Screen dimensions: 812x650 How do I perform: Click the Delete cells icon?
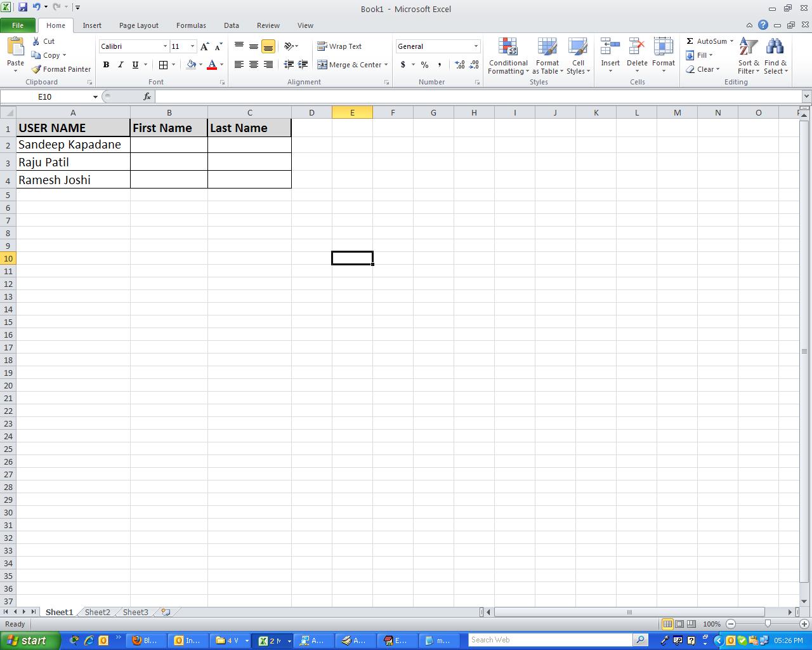click(x=637, y=47)
